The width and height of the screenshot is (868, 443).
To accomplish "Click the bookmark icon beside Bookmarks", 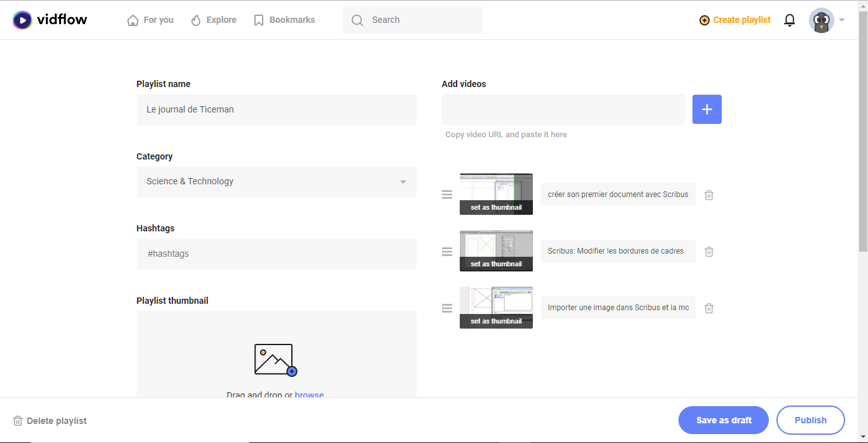I will (x=259, y=20).
